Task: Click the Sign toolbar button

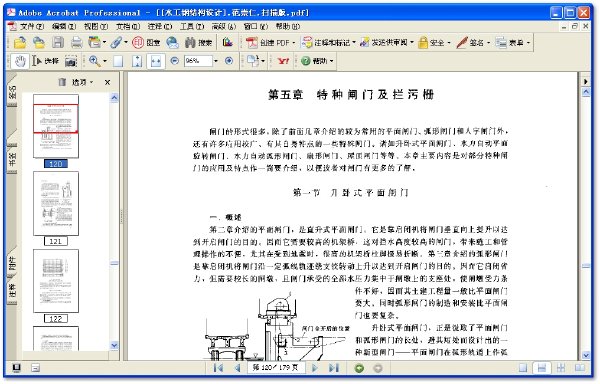Action: tap(473, 42)
